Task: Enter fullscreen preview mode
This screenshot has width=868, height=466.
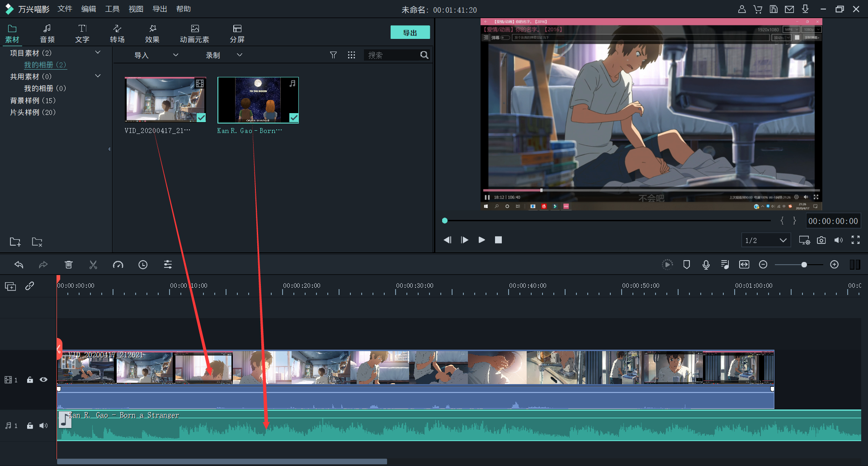Action: (x=855, y=240)
